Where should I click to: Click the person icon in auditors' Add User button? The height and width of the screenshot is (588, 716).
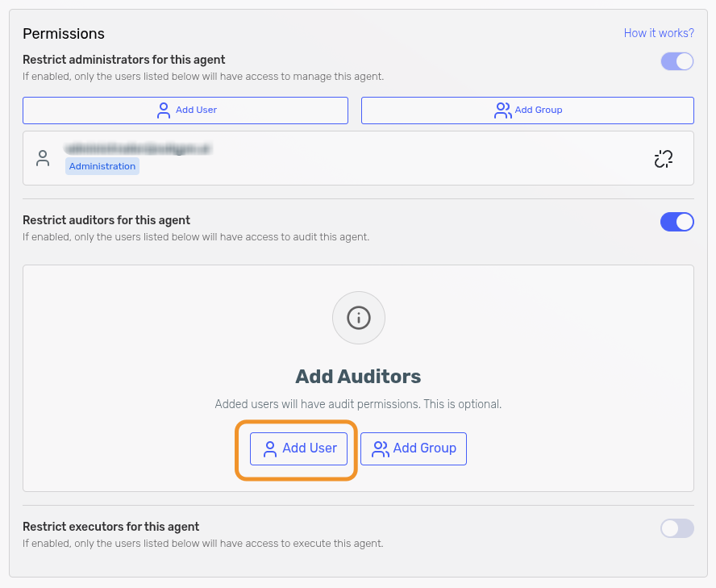[270, 449]
